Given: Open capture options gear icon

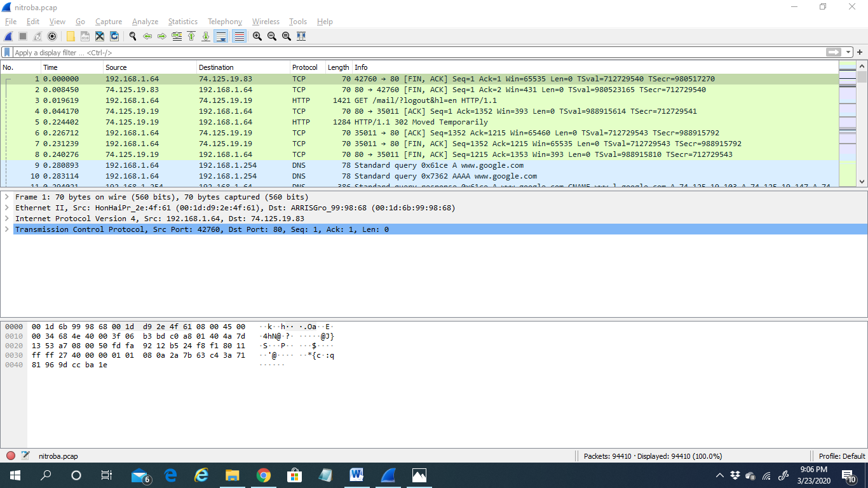Looking at the screenshot, I should pyautogui.click(x=52, y=37).
